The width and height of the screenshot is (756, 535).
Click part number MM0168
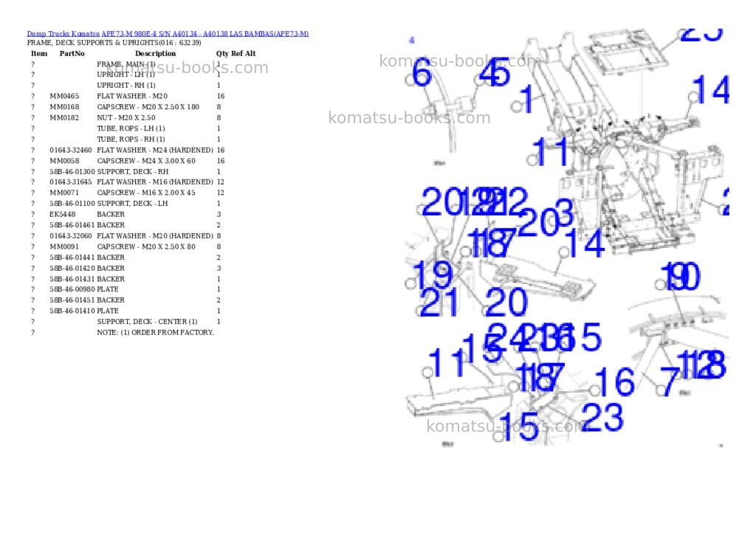[64, 107]
